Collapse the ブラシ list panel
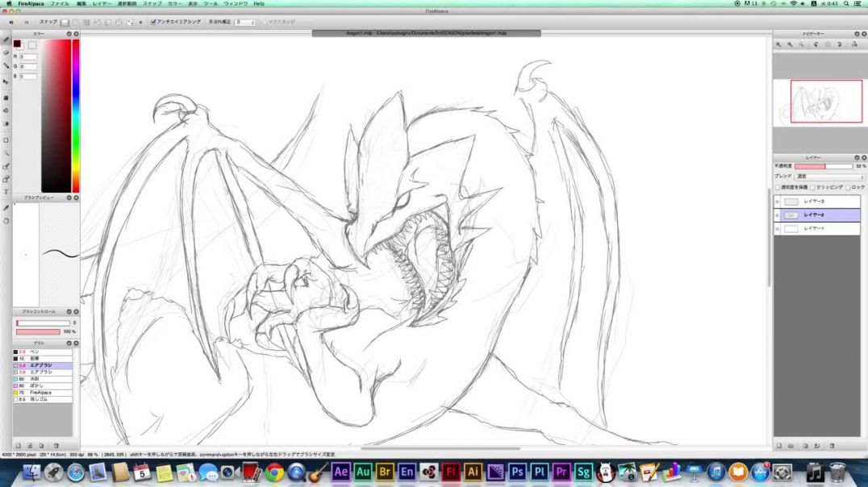Image resolution: width=868 pixels, height=487 pixels. (69, 343)
